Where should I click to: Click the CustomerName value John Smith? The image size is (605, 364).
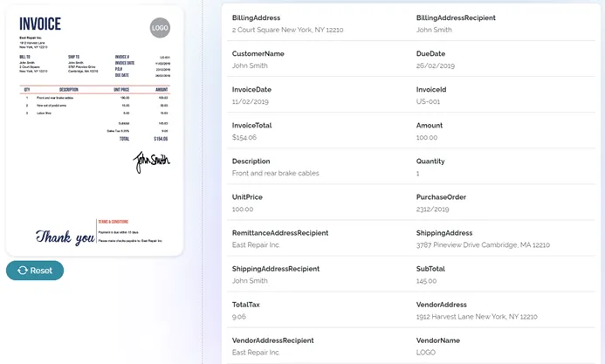251,65
